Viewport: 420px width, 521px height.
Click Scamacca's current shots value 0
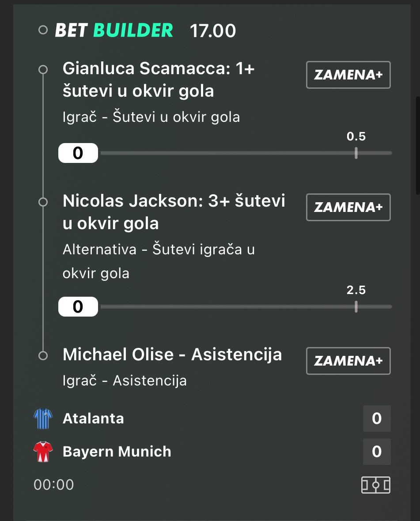[x=78, y=153]
